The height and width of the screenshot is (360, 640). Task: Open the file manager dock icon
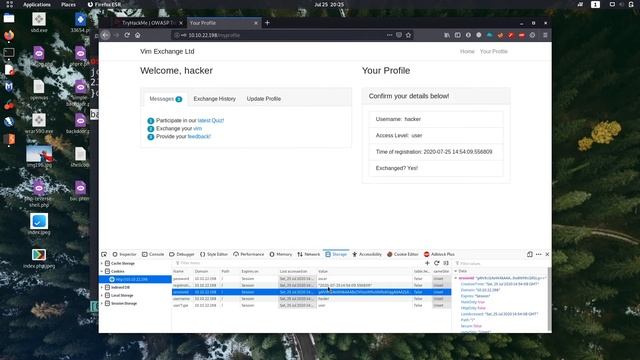9,18
